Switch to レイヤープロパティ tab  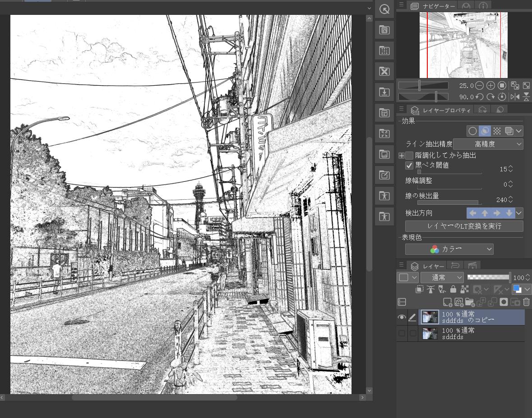coord(441,110)
